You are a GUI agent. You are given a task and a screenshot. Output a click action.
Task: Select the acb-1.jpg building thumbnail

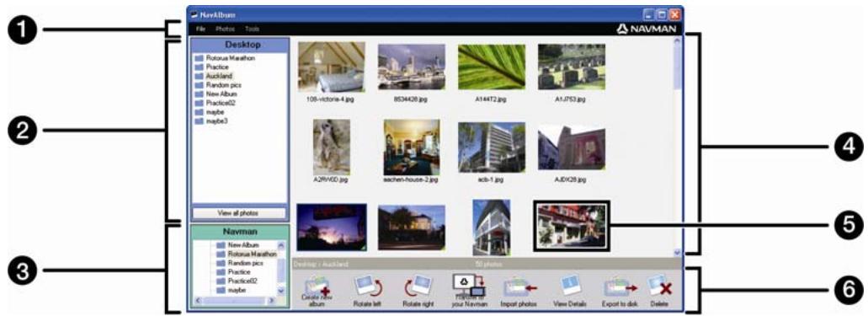(492, 147)
